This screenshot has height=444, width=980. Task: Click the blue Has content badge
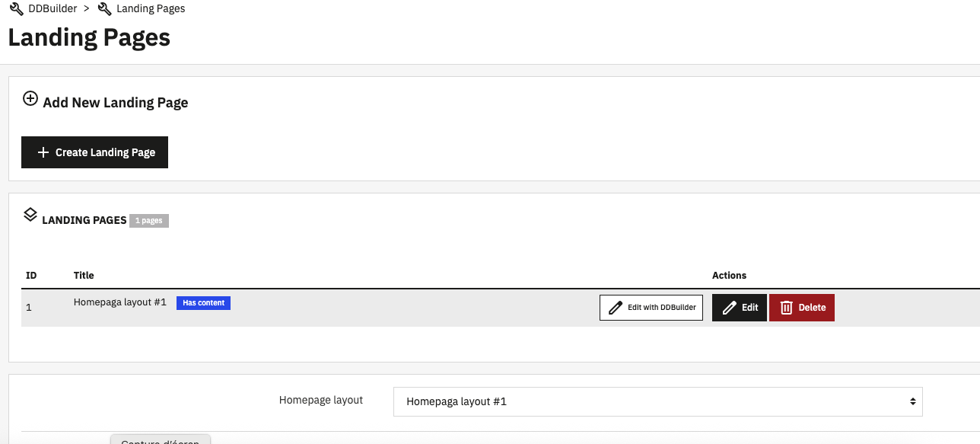[x=203, y=302]
